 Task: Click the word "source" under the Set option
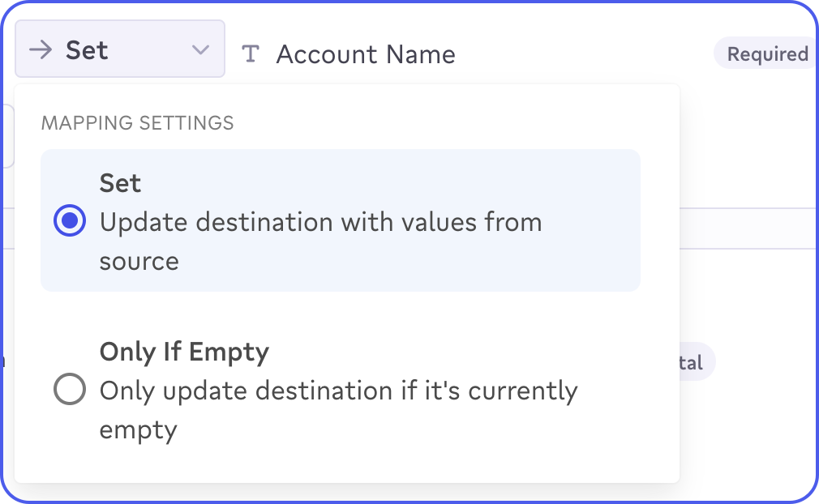point(139,261)
